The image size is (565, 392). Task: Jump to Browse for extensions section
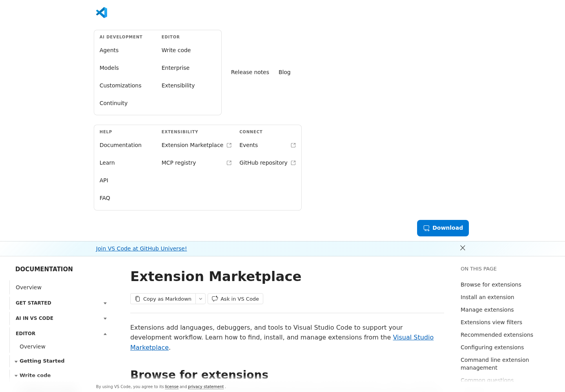(x=491, y=285)
